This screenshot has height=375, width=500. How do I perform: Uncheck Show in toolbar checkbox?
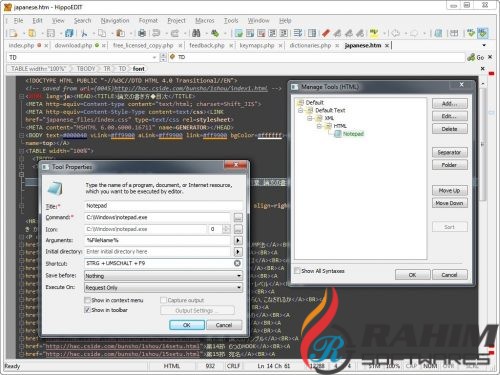click(x=88, y=310)
